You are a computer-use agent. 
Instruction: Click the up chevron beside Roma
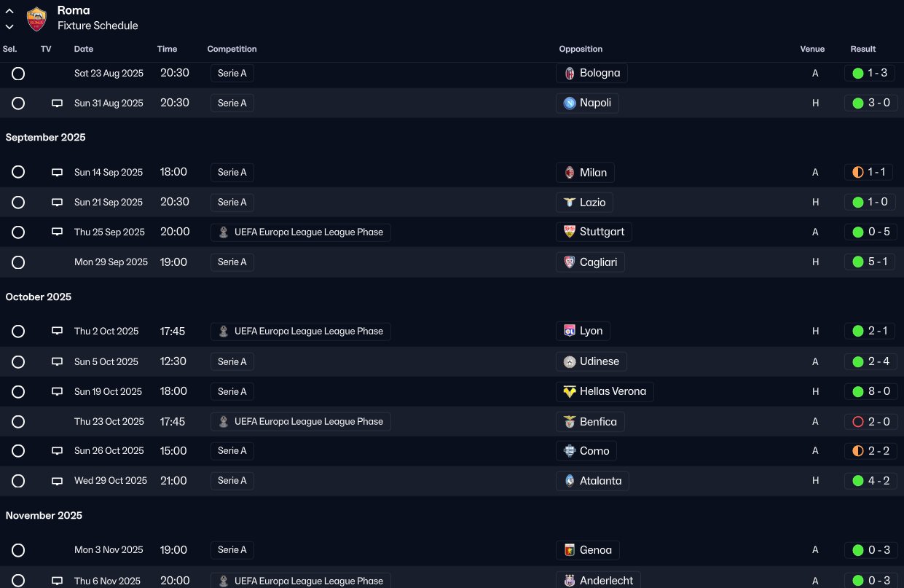(x=9, y=12)
